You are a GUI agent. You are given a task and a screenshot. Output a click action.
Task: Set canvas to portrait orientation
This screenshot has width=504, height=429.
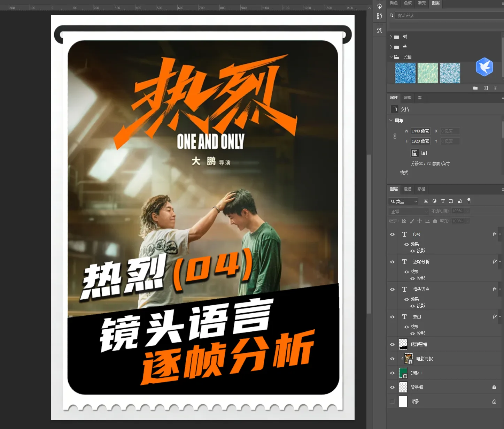coord(415,153)
